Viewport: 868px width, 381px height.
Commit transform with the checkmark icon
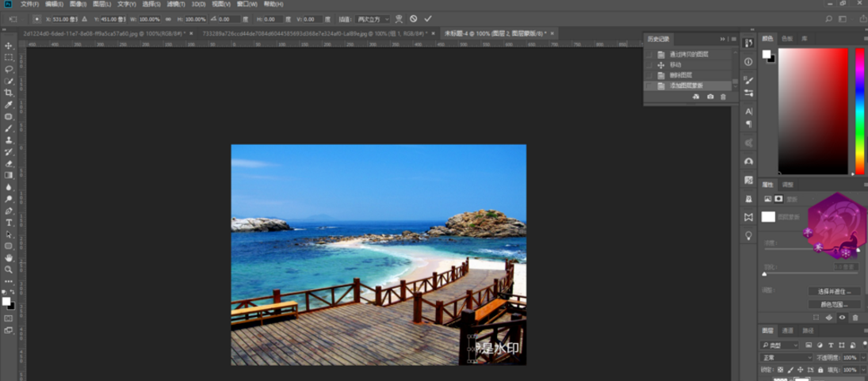[x=428, y=18]
